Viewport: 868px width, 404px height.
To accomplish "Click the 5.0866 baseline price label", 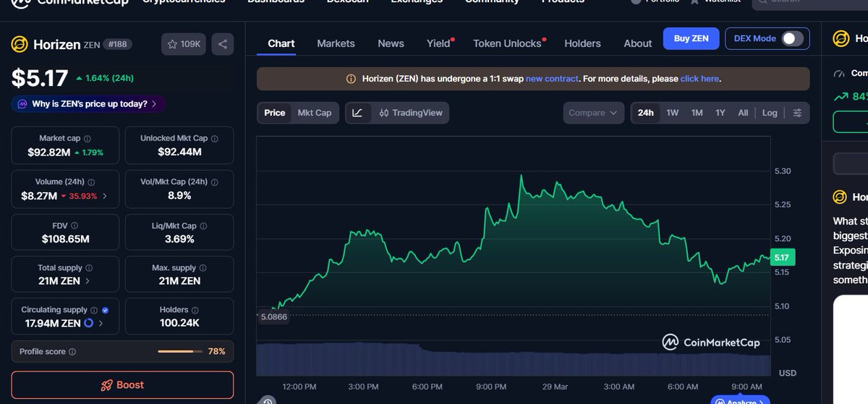I will (273, 316).
